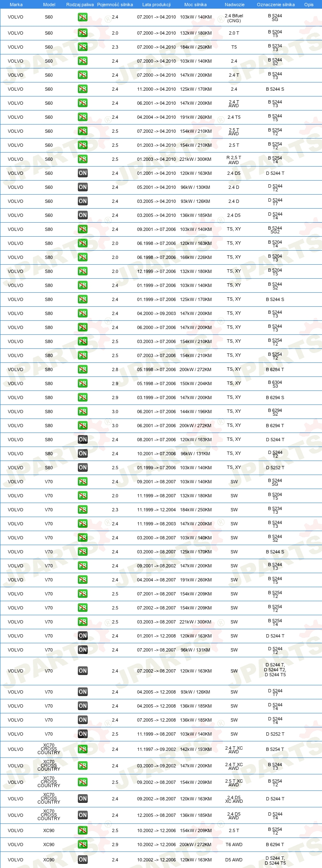
Task: Select the Opis column header
Action: coord(309,5)
